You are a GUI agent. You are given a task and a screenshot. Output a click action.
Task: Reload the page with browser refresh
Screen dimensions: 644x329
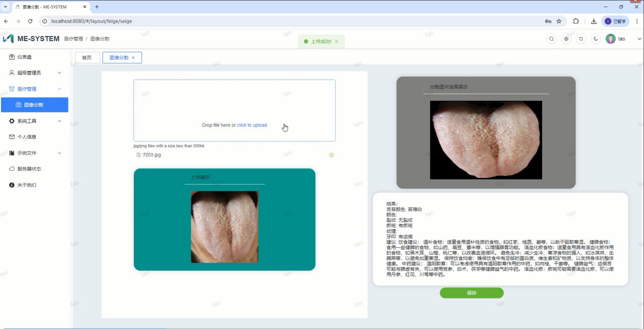coord(30,21)
